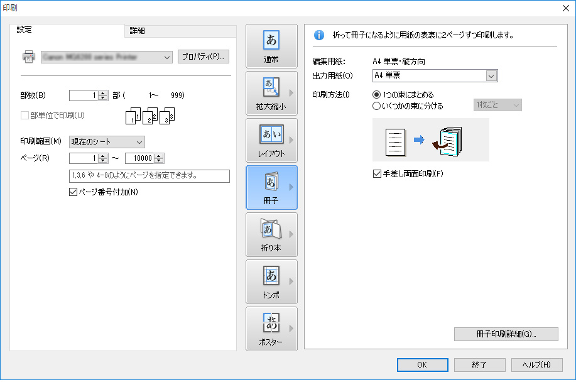Select the 通常 (normal) print mode icon
The width and height of the screenshot is (576, 392).
(x=271, y=46)
